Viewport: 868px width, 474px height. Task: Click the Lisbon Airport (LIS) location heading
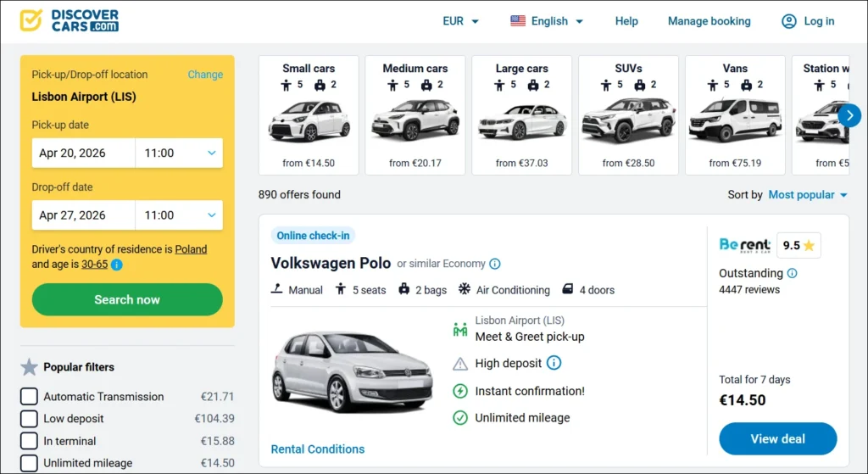[84, 97]
